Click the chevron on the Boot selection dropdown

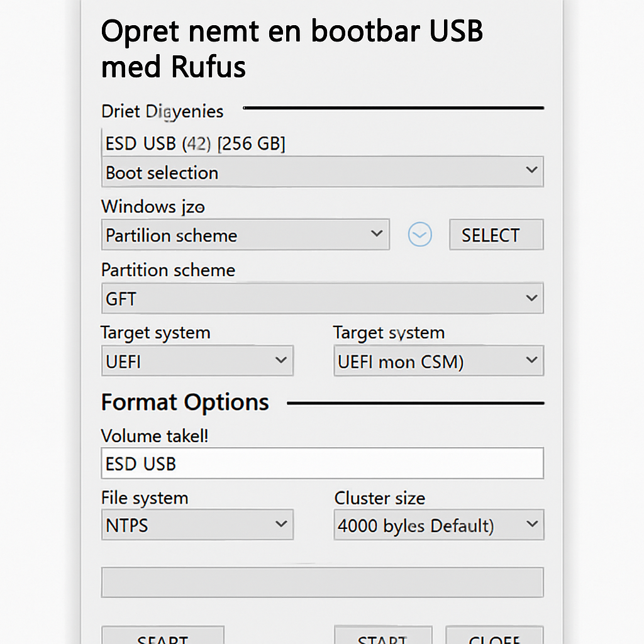pyautogui.click(x=531, y=172)
